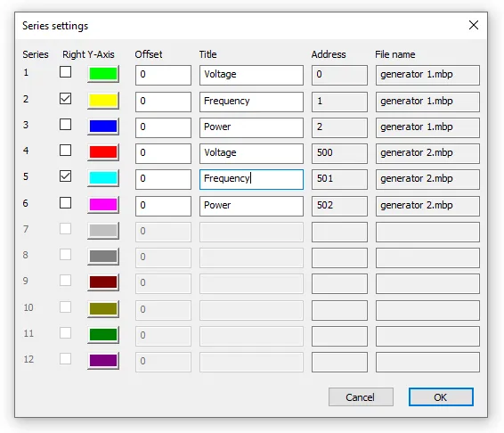Click the Offset field of series 6

point(163,206)
